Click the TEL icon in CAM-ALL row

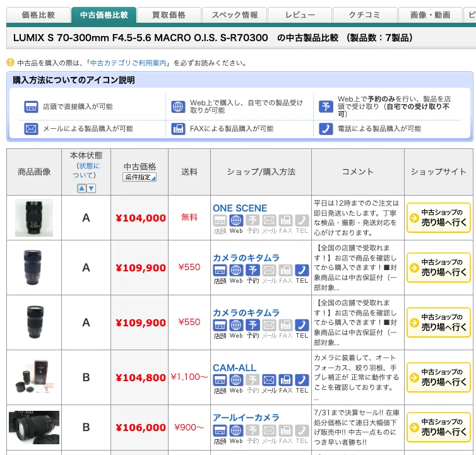tap(302, 380)
